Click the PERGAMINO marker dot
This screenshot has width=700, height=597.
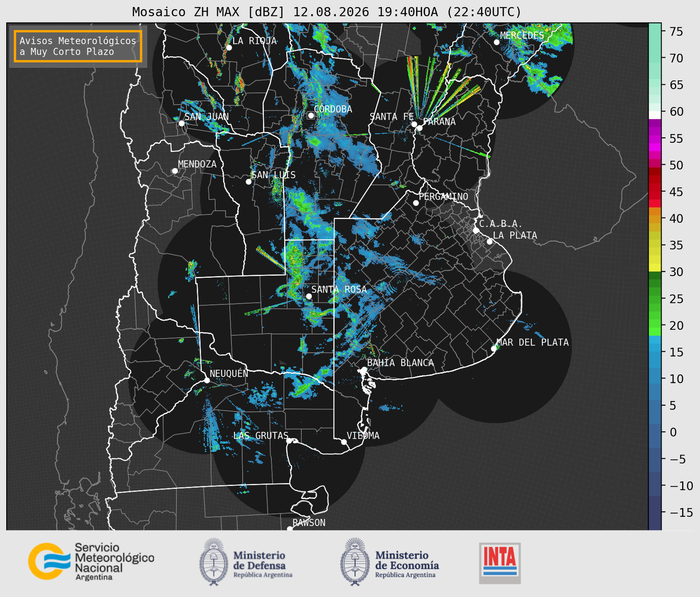416,203
